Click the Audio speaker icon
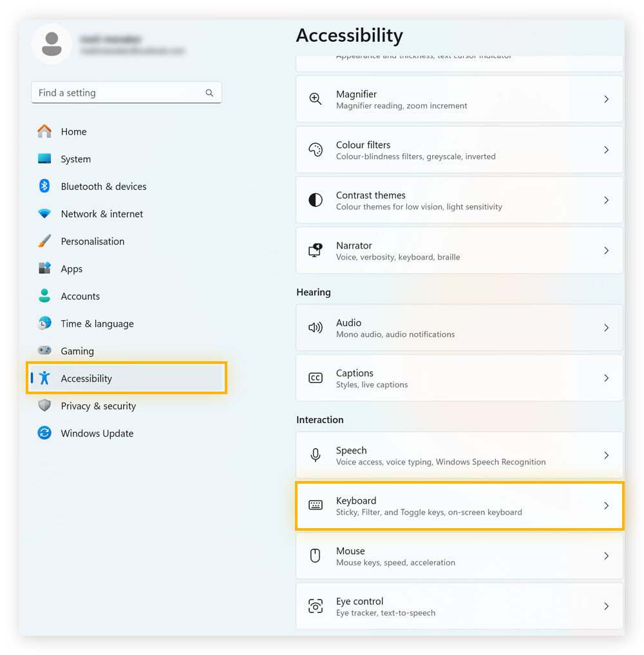The image size is (644, 655). click(x=315, y=327)
